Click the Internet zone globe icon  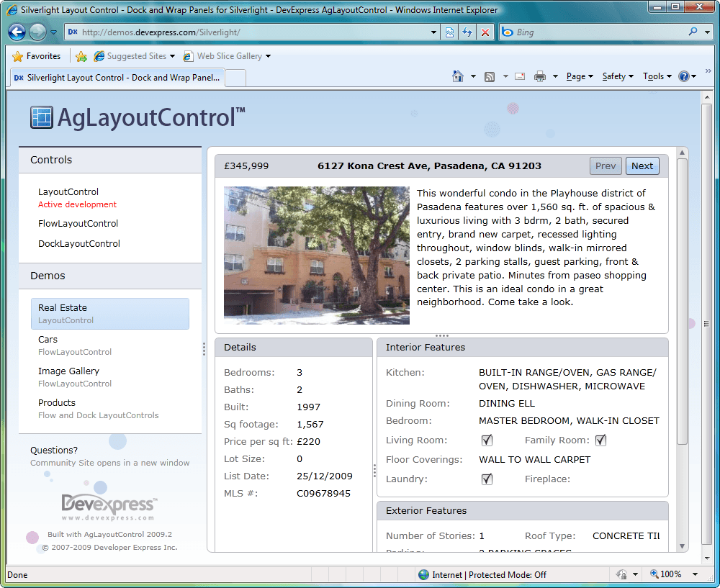424,575
